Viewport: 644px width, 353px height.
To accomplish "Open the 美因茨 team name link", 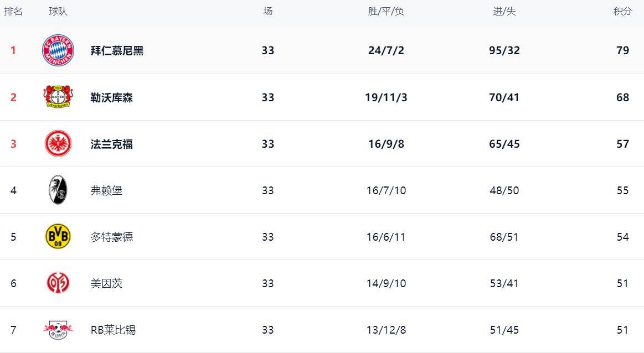I will click(106, 283).
